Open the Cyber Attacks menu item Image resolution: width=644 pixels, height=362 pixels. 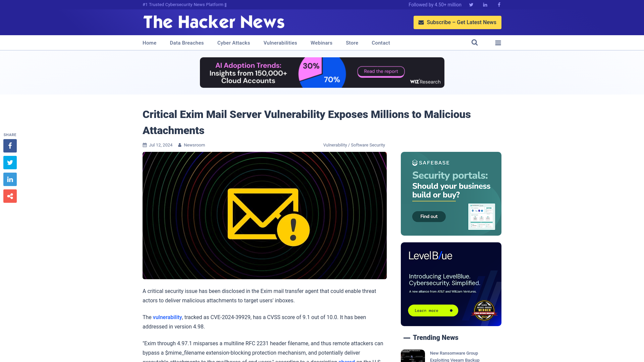(x=233, y=43)
